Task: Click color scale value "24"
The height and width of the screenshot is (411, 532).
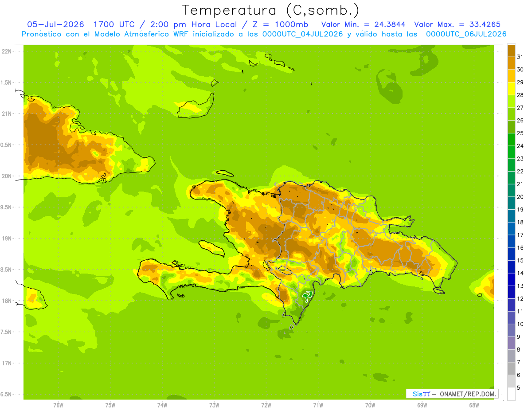Action: pyautogui.click(x=520, y=146)
